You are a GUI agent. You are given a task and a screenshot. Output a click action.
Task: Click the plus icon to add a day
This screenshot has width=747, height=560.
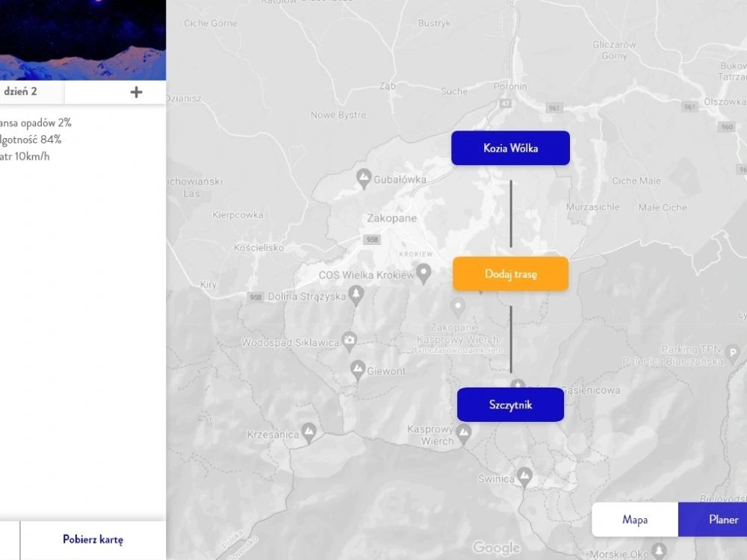(x=136, y=92)
